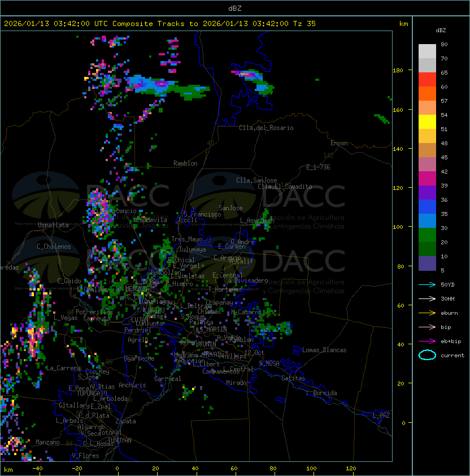
Task: Click the 'Clla.del_Rosario' map label
Action: click(266, 128)
